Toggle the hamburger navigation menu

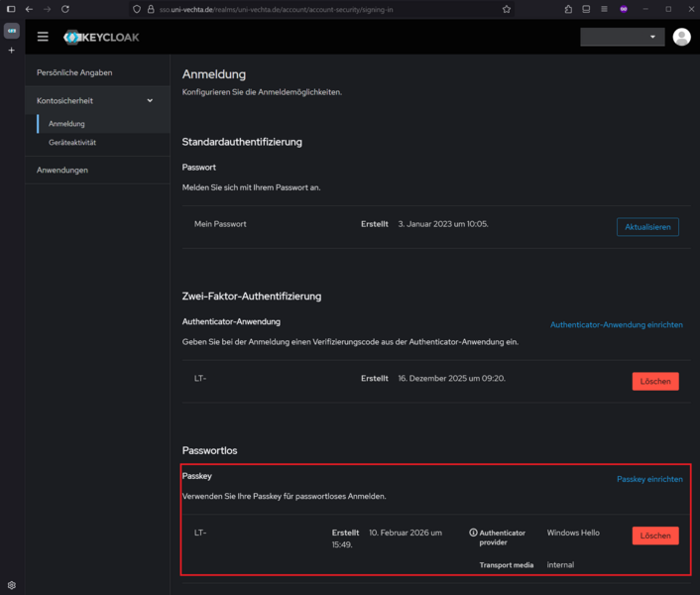pos(43,37)
